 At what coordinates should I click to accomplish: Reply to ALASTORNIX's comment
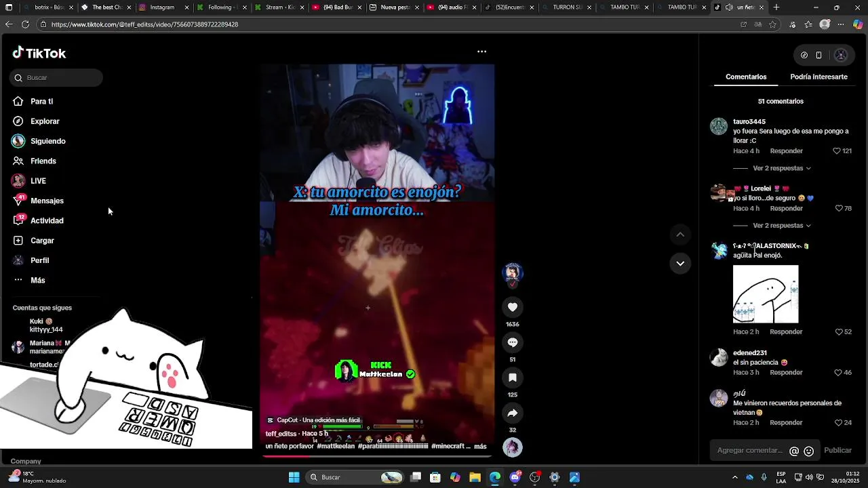pos(786,332)
